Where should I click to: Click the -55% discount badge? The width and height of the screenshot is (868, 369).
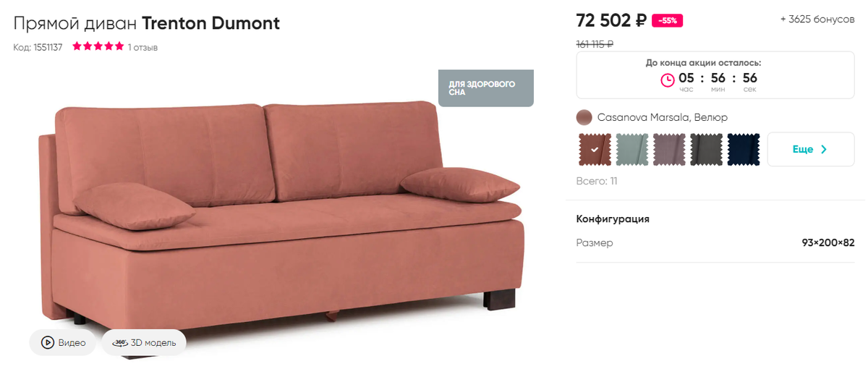pos(667,21)
